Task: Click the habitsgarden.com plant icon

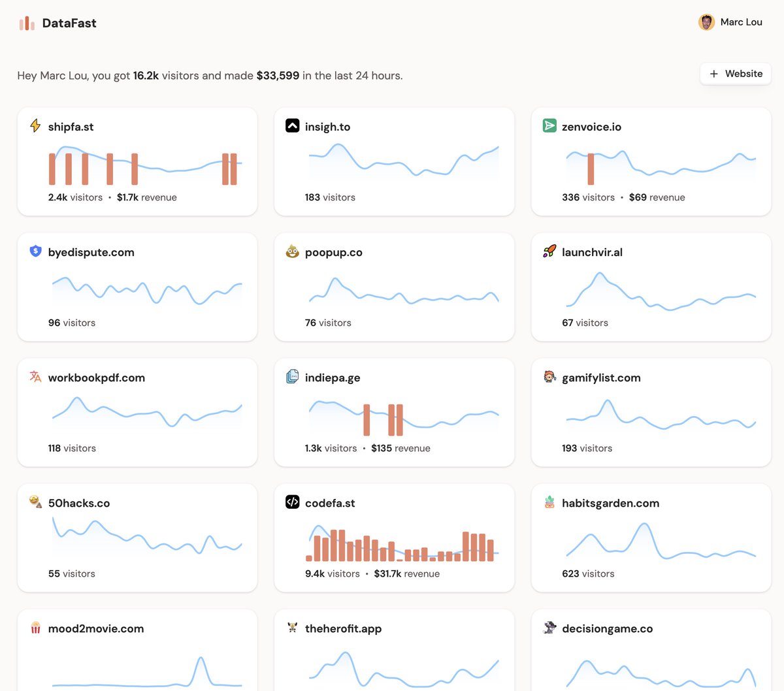Action: click(x=549, y=502)
